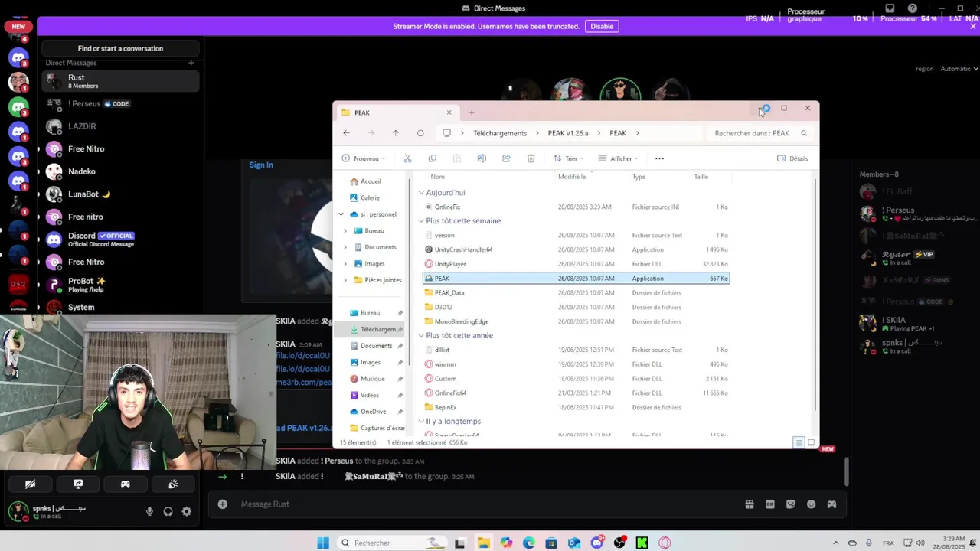Create a DM with the Direct Messages plus
Viewport: 980px width, 551px height.
pos(191,63)
